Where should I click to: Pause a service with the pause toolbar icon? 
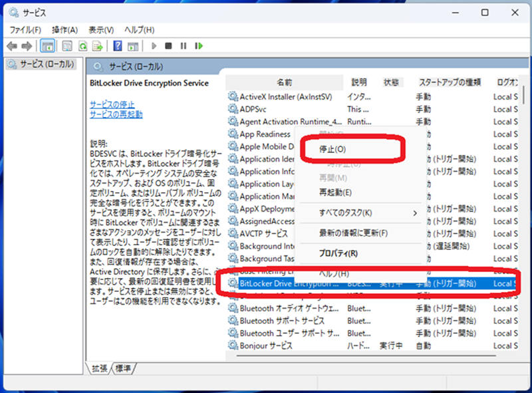click(184, 45)
